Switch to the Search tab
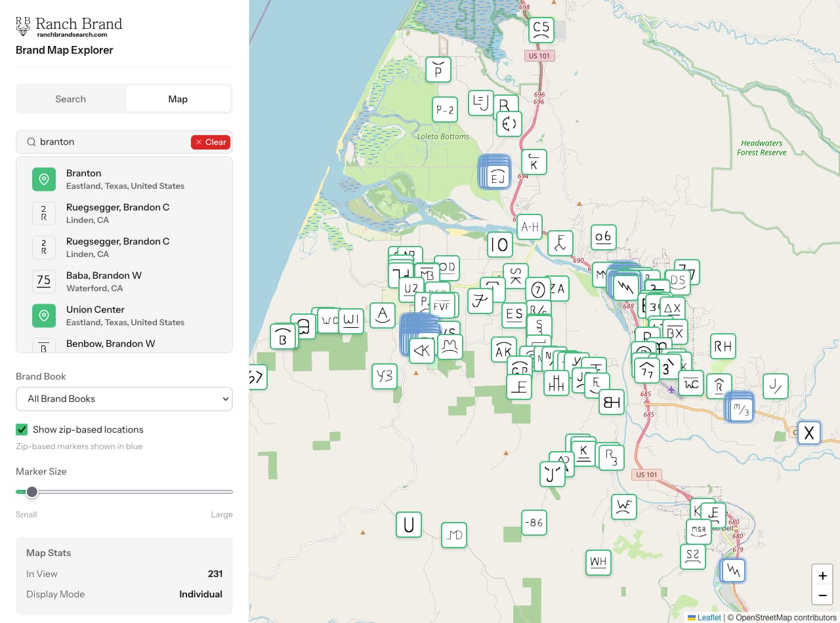The width and height of the screenshot is (840, 623). tap(70, 98)
